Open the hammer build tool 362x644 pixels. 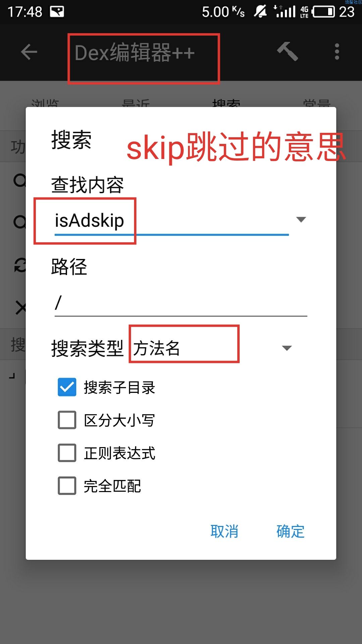pyautogui.click(x=287, y=52)
